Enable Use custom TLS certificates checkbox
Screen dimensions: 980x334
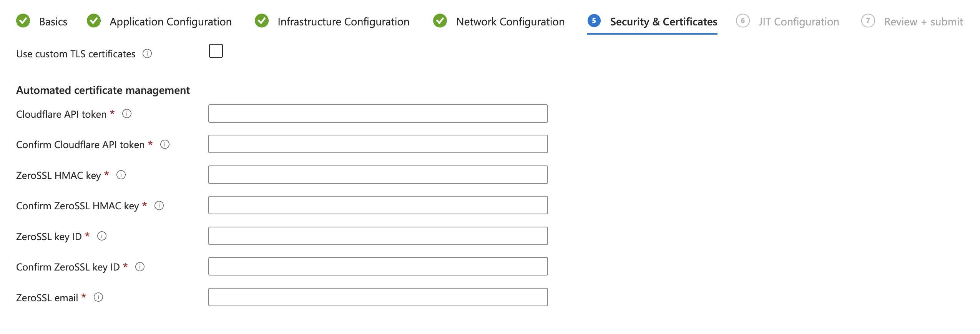216,51
